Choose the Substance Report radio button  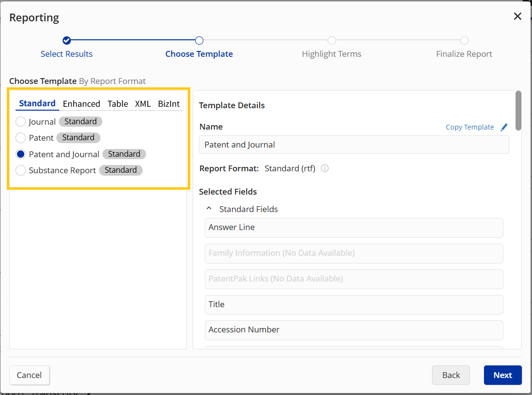point(21,170)
